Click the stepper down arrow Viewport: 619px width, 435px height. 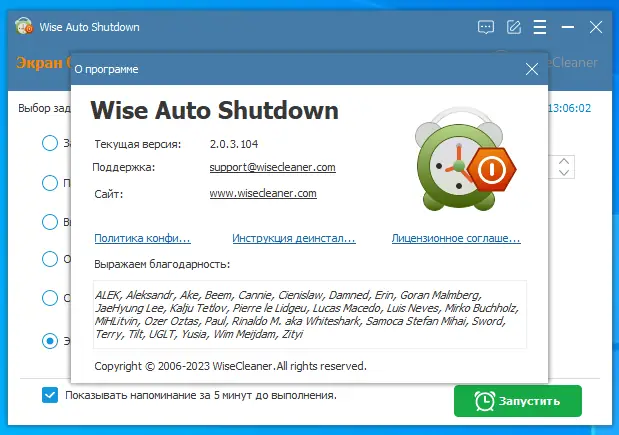[x=564, y=172]
